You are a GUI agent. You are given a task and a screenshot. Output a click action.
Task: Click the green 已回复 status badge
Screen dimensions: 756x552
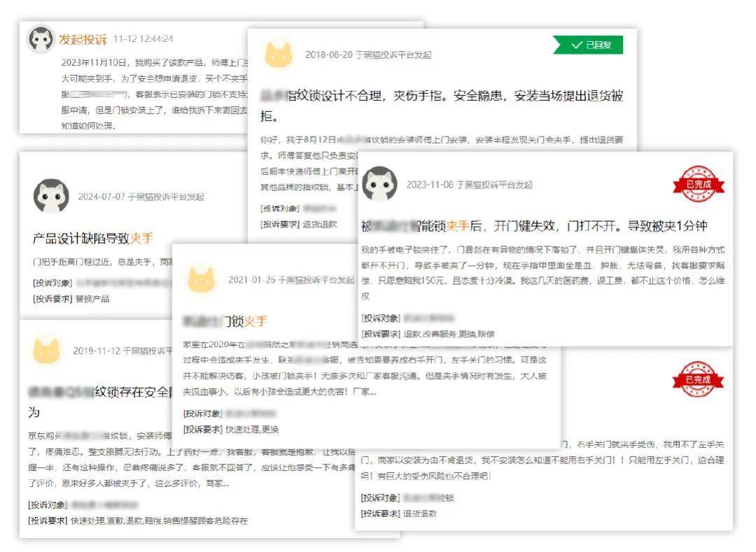click(x=588, y=45)
